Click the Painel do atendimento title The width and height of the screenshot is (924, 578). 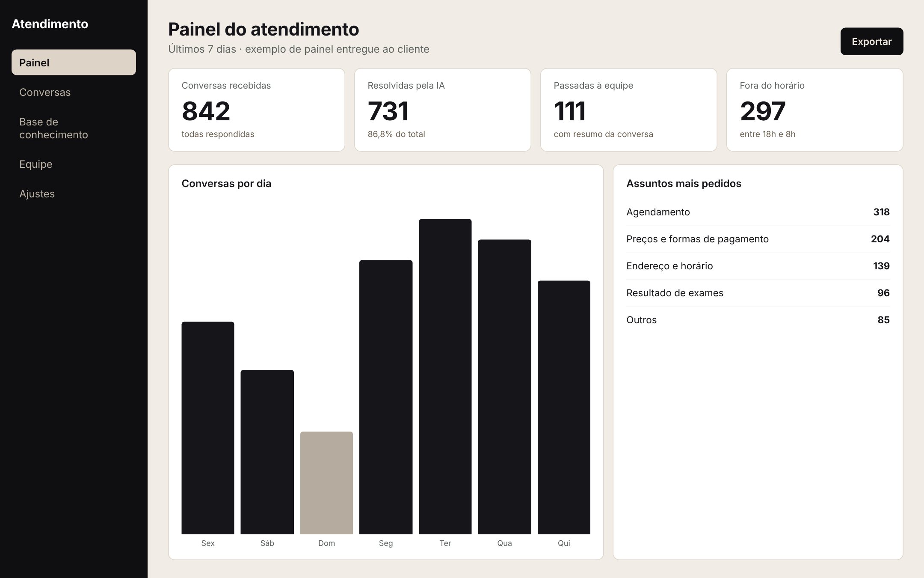click(264, 30)
